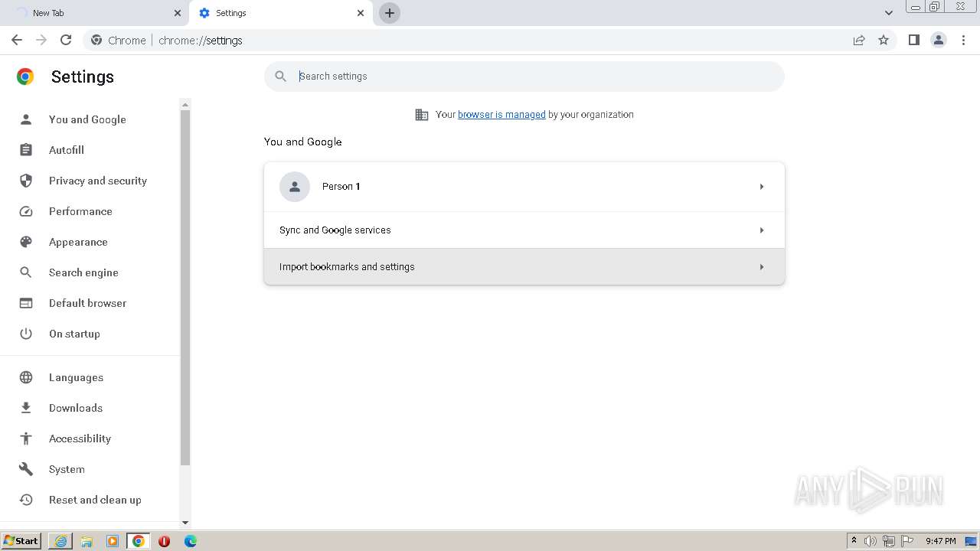Bookmark this tab with star icon

pos(884,40)
